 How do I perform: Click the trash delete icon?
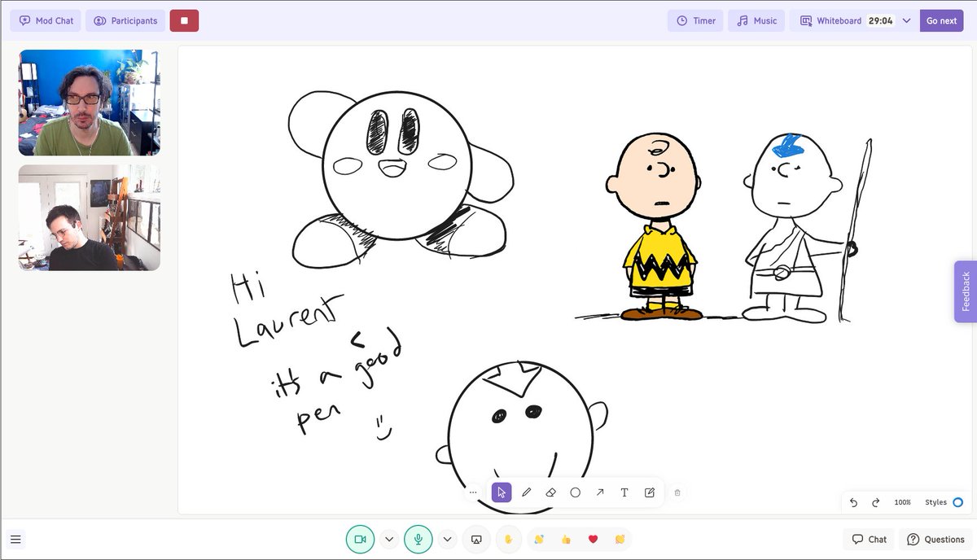pyautogui.click(x=677, y=492)
